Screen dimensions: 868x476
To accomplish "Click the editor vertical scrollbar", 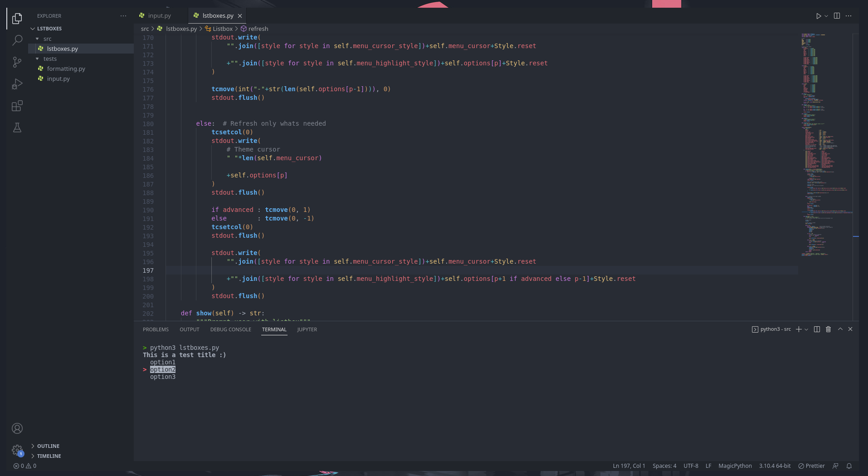I will click(x=856, y=177).
